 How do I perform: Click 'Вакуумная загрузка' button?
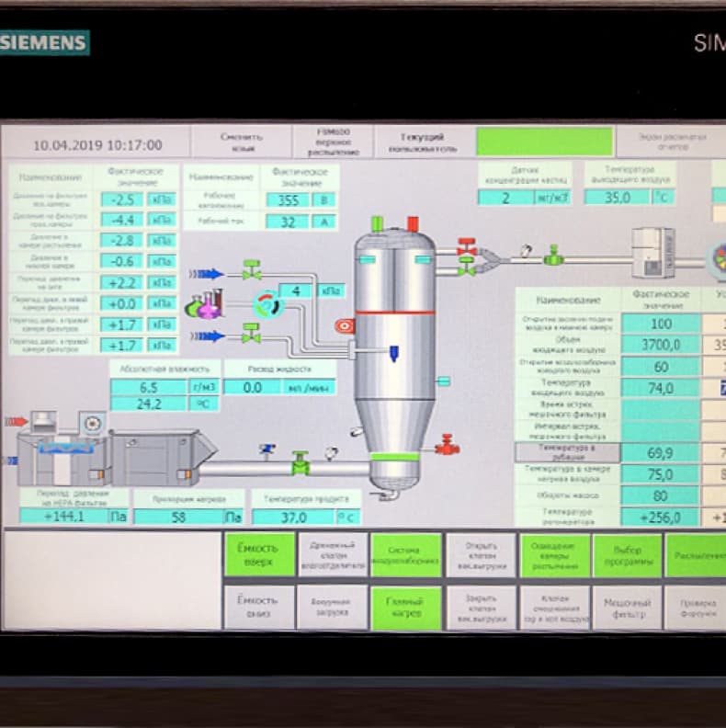point(333,608)
